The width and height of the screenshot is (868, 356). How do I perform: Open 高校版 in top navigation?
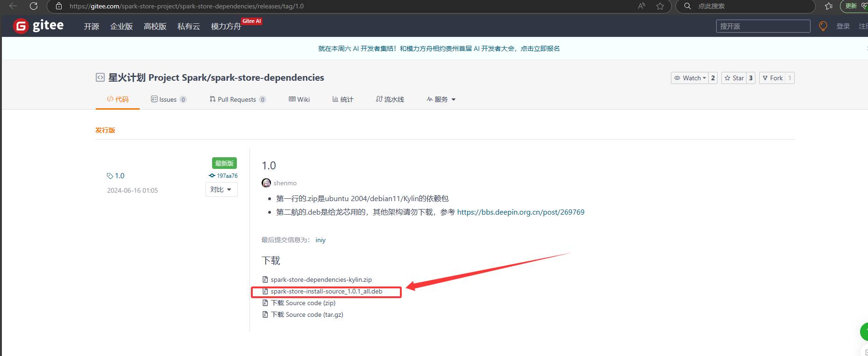pyautogui.click(x=155, y=27)
